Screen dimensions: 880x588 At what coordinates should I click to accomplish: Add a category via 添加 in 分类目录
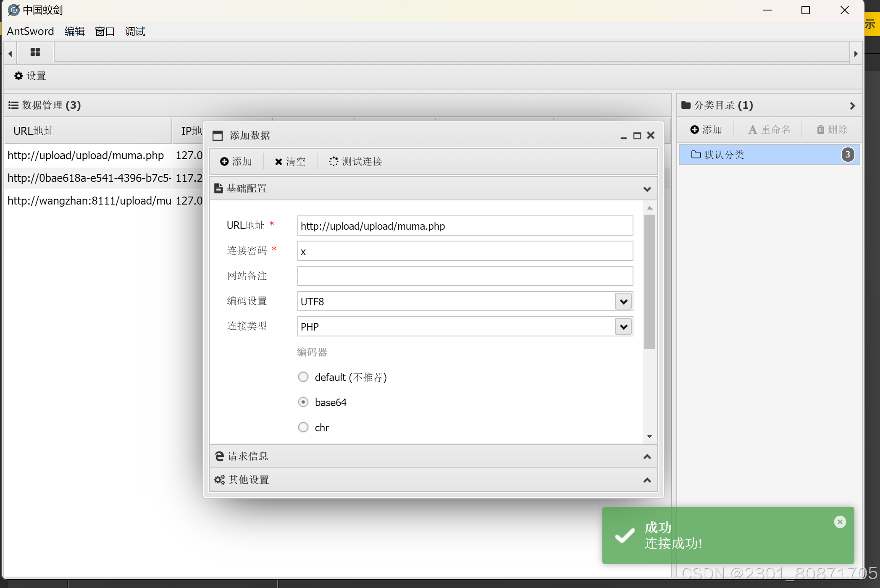pos(706,130)
